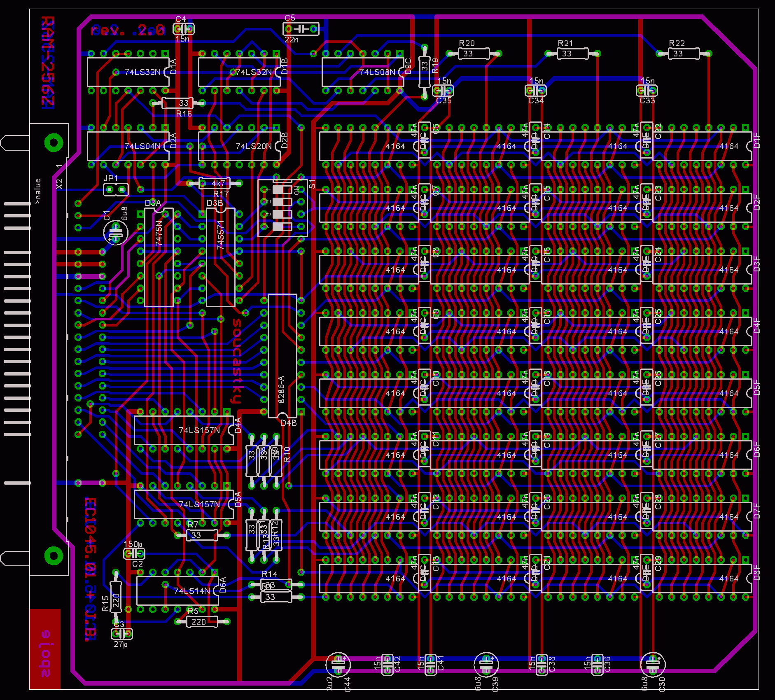Select the 74S571 chip D3B

[221, 258]
